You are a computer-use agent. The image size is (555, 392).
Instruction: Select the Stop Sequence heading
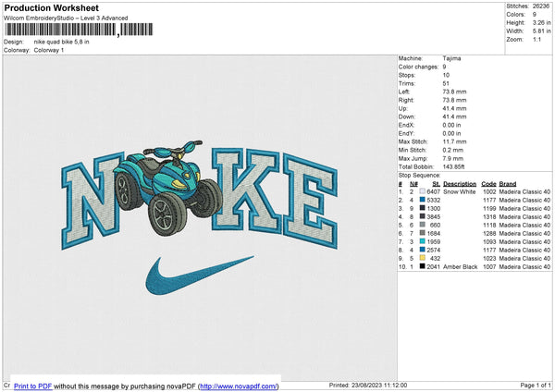[419, 175]
